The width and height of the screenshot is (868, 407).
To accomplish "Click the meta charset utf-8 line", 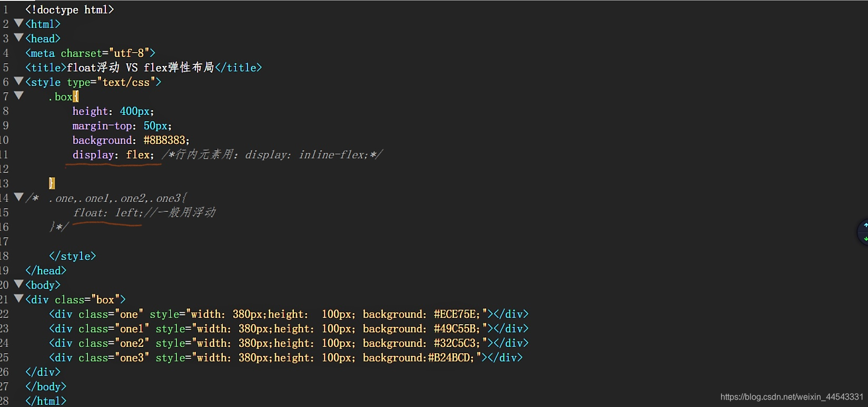I will click(x=90, y=53).
